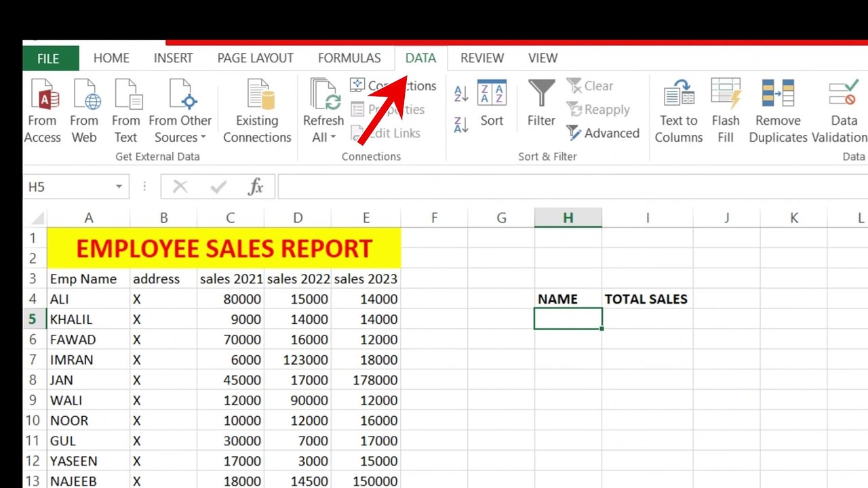The image size is (868, 488).
Task: Click Edit Links in Connections group
Action: pyautogui.click(x=386, y=134)
